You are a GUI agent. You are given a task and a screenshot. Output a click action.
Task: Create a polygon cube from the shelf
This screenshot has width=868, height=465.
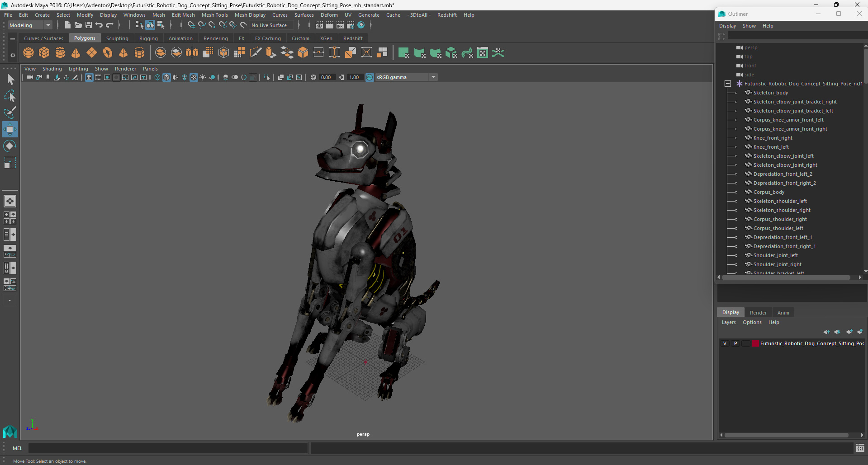point(44,53)
